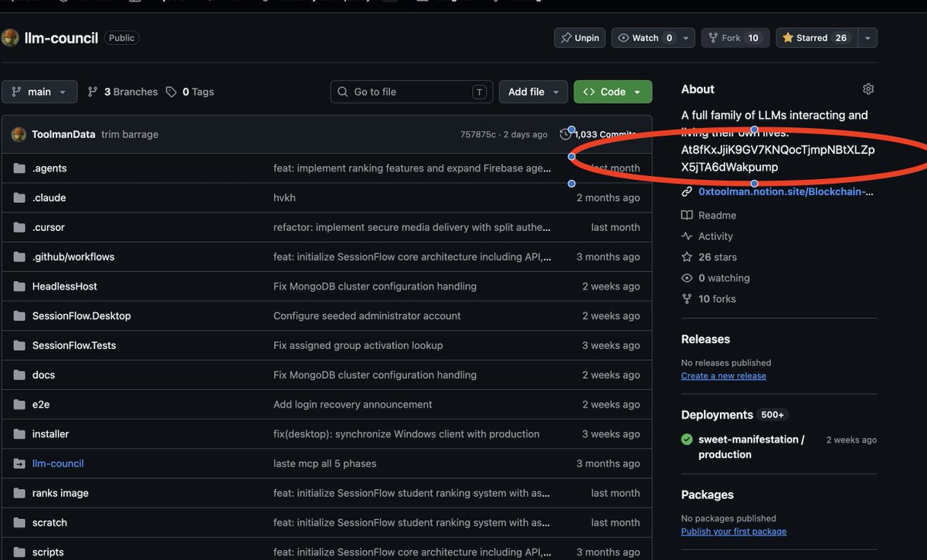The height and width of the screenshot is (560, 927).
Task: Open the Releases heading link
Action: tap(705, 339)
